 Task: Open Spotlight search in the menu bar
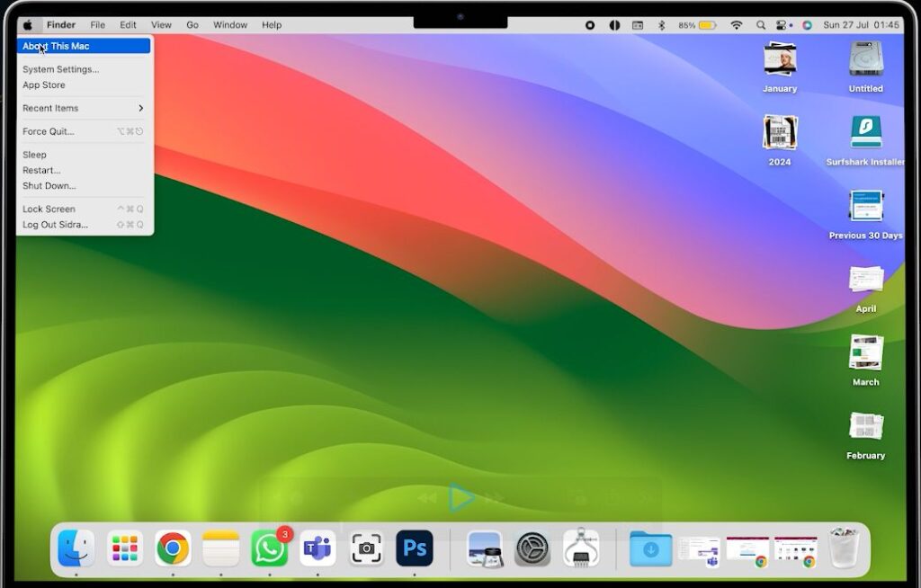(761, 24)
